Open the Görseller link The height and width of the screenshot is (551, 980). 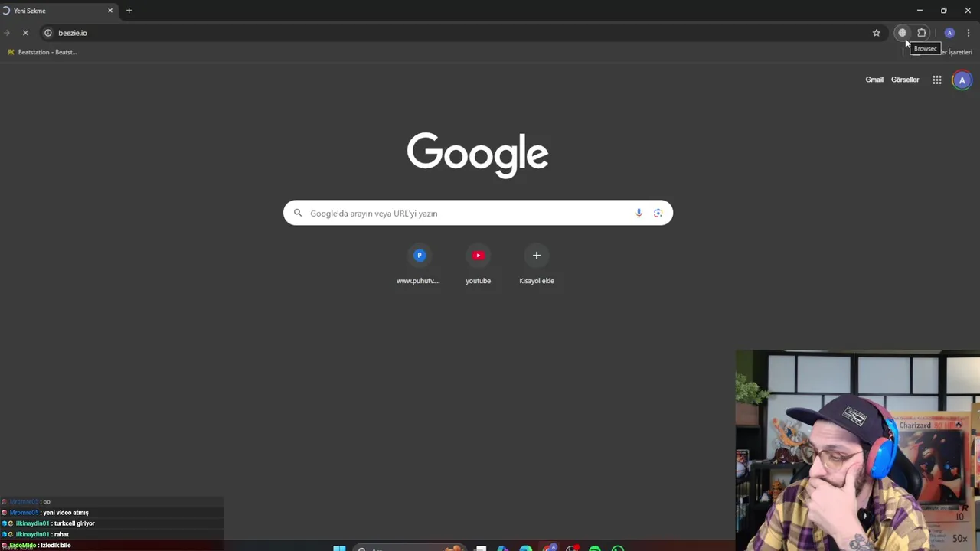pyautogui.click(x=905, y=80)
